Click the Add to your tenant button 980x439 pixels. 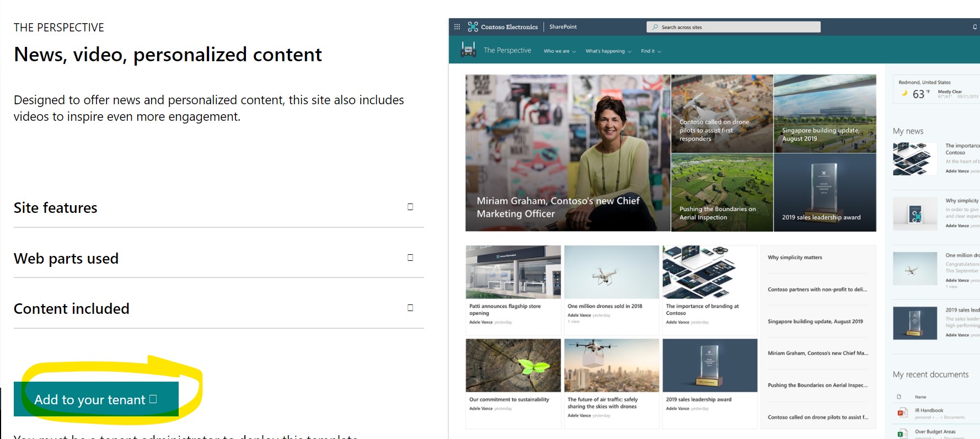tap(96, 399)
